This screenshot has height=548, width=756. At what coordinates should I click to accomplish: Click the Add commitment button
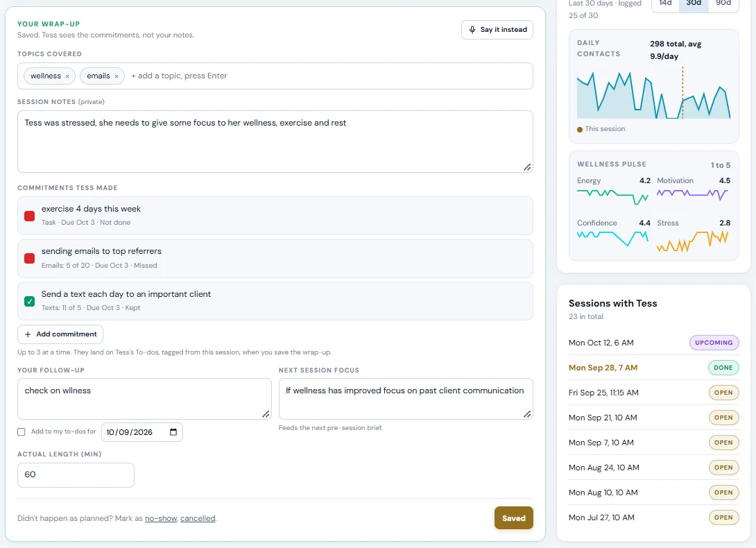coord(60,334)
